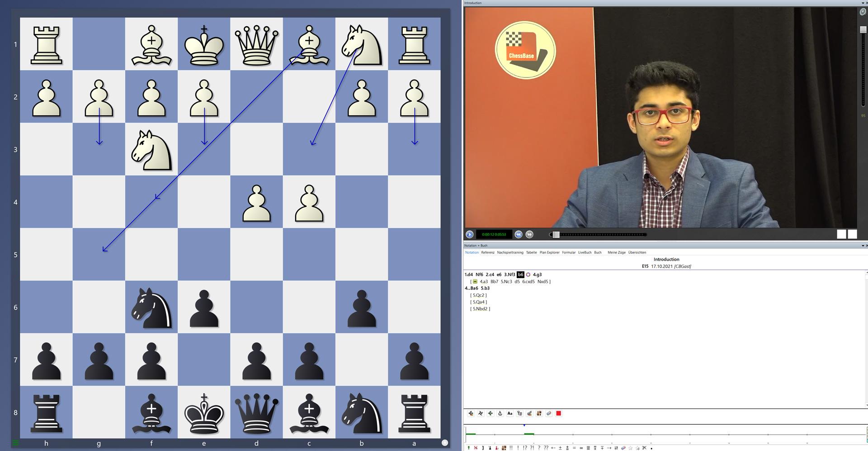The width and height of the screenshot is (868, 451).
Task: Jump to move 5.Qc2 in notation
Action: tap(478, 295)
